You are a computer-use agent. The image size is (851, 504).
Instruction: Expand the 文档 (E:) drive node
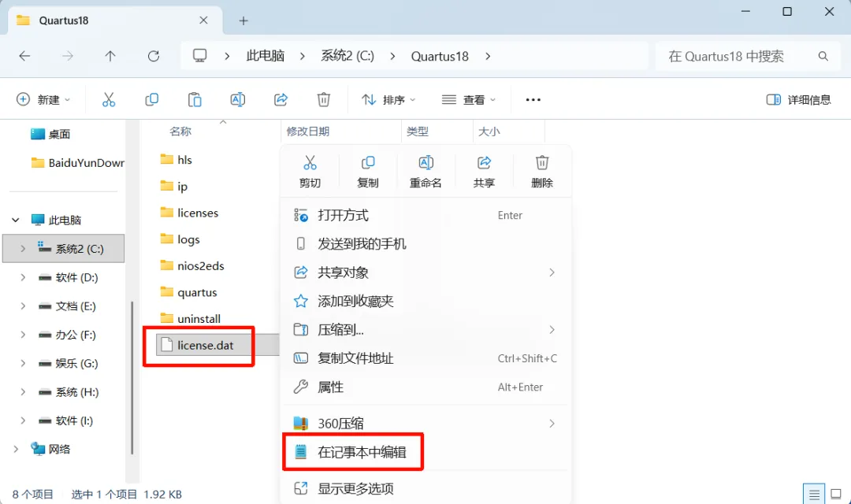click(x=23, y=306)
